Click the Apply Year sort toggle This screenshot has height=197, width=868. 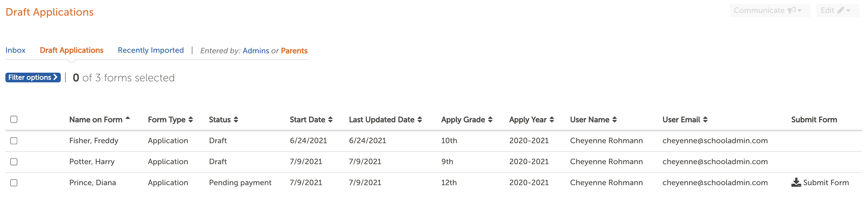click(x=552, y=119)
